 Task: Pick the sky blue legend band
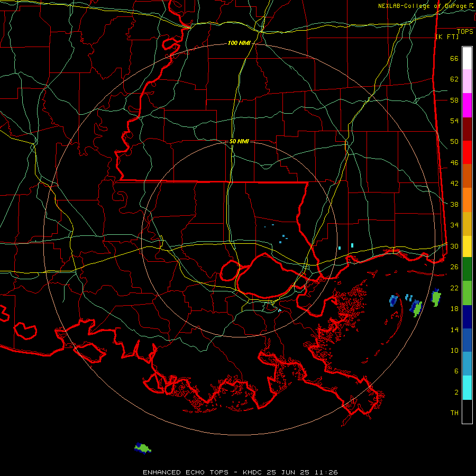tap(467, 364)
